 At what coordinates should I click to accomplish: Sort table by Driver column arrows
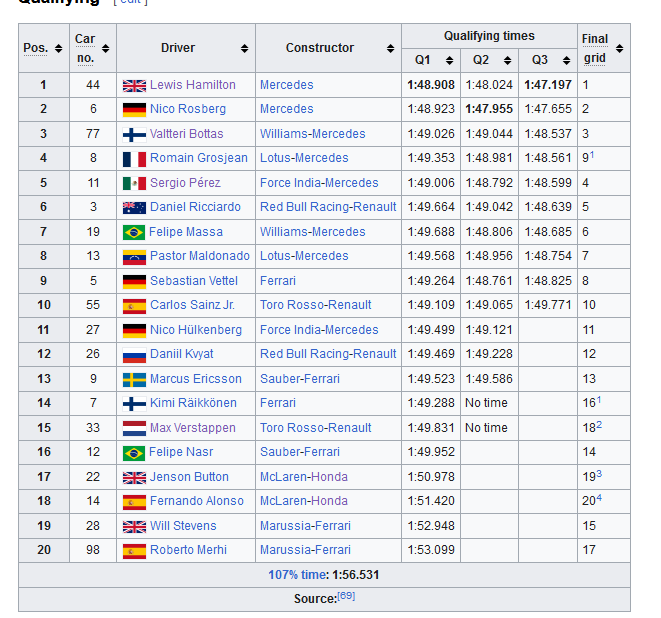click(x=245, y=48)
